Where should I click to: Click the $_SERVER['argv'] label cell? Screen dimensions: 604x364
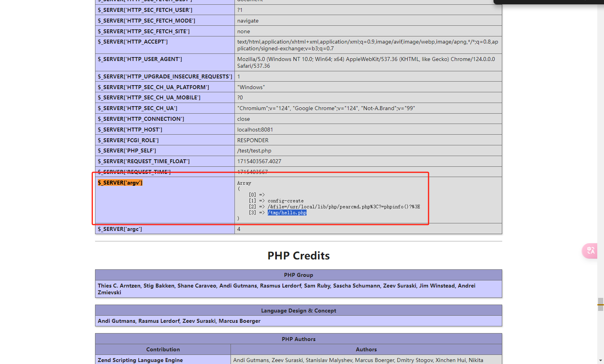pyautogui.click(x=165, y=200)
